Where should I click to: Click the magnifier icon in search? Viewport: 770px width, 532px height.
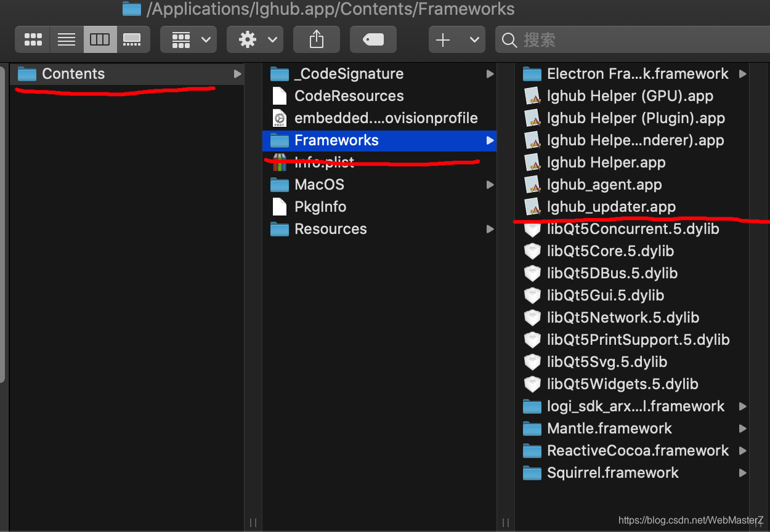509,41
